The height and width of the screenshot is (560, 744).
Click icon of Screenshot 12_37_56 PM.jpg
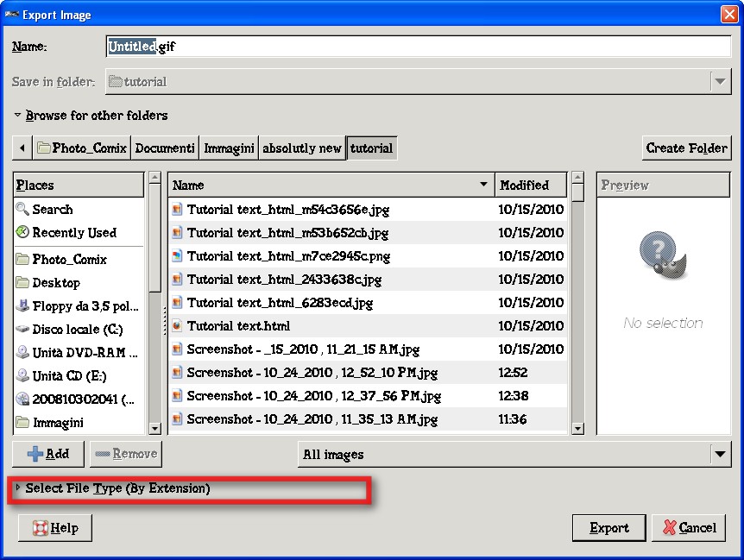coord(177,395)
